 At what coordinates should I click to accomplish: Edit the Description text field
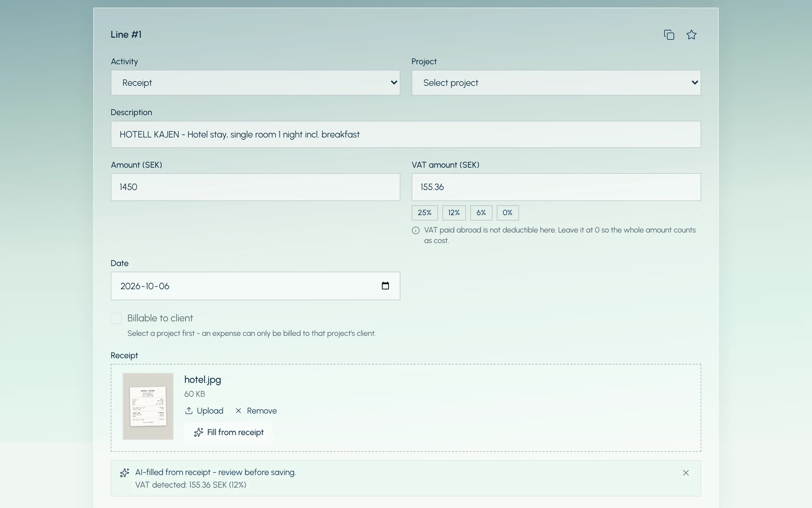coord(406,134)
